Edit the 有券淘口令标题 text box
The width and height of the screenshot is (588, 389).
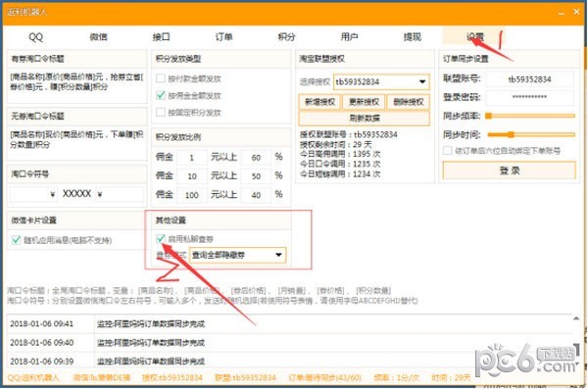[76, 86]
